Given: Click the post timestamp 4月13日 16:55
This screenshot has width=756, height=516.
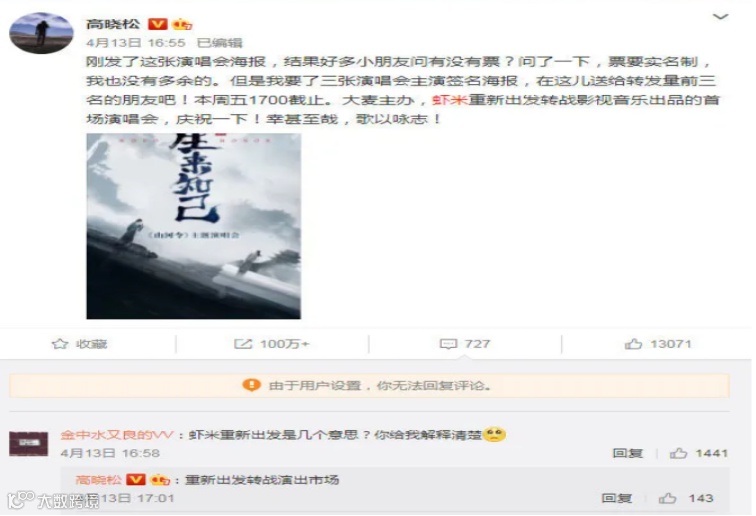Looking at the screenshot, I should pos(135,43).
